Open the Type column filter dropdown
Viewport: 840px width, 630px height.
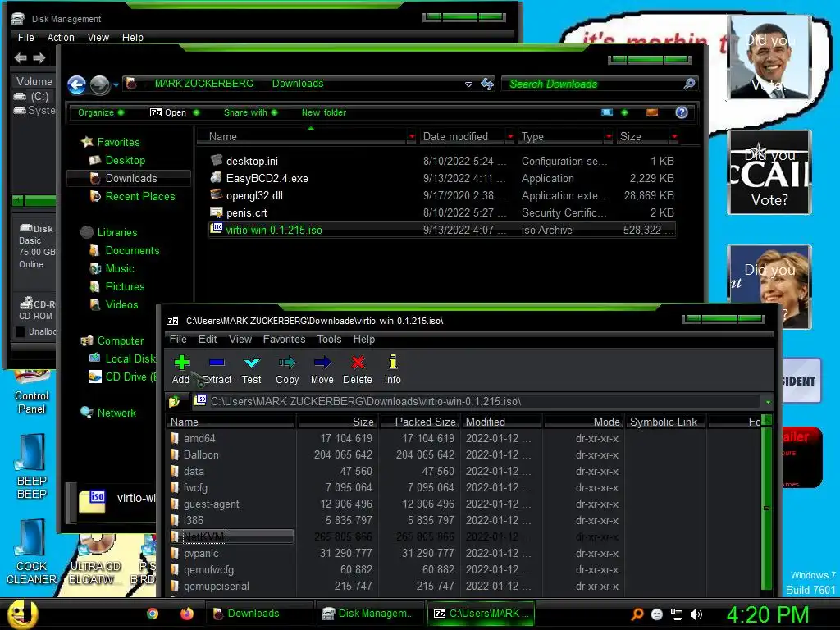(609, 137)
